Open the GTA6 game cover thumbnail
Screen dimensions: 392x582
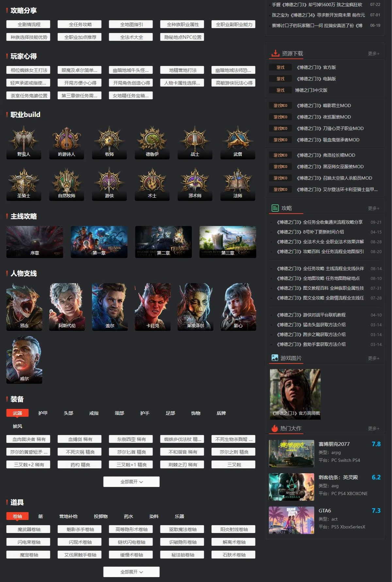291,520
